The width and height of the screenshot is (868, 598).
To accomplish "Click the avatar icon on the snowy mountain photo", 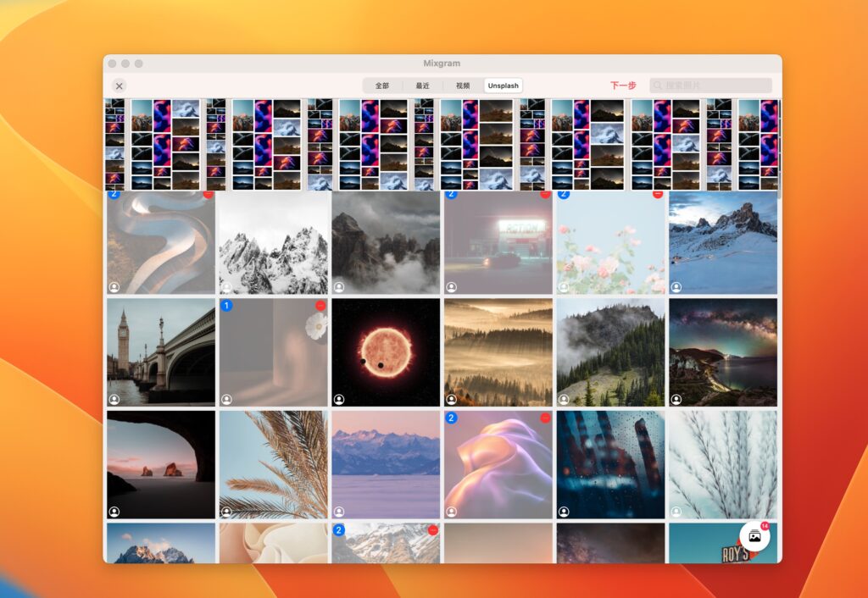I will [x=676, y=285].
